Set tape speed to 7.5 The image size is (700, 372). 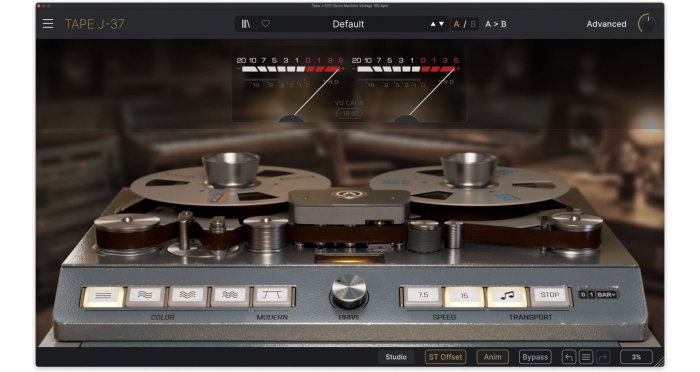[x=423, y=296]
